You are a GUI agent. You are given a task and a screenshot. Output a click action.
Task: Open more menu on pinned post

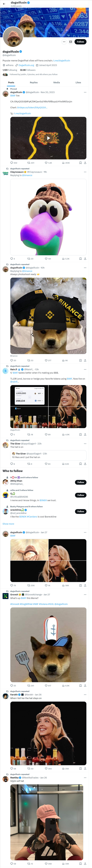85,92
